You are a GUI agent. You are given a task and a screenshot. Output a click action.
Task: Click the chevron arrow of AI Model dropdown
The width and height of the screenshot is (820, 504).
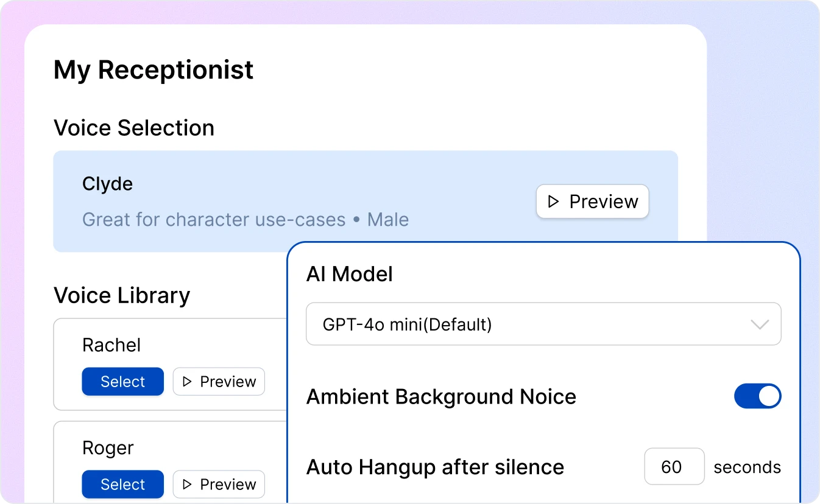pos(760,324)
